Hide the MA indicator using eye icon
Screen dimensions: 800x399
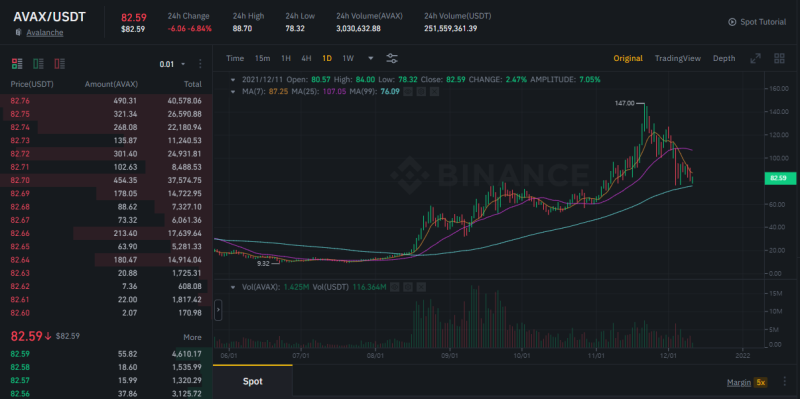point(408,92)
